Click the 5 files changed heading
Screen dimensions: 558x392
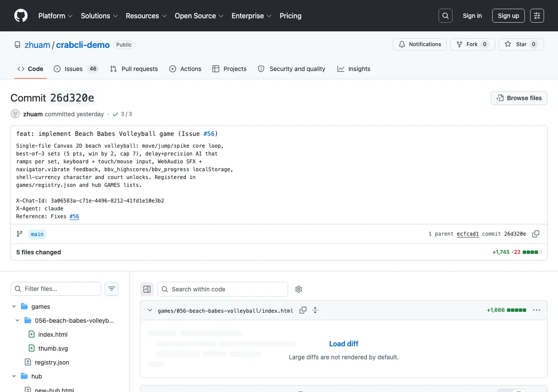(x=39, y=252)
